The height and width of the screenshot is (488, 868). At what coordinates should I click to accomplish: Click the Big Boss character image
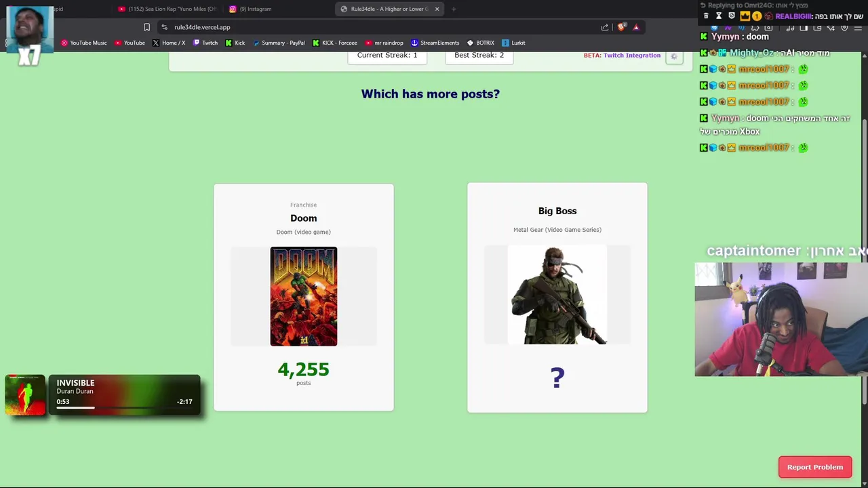coord(557,295)
